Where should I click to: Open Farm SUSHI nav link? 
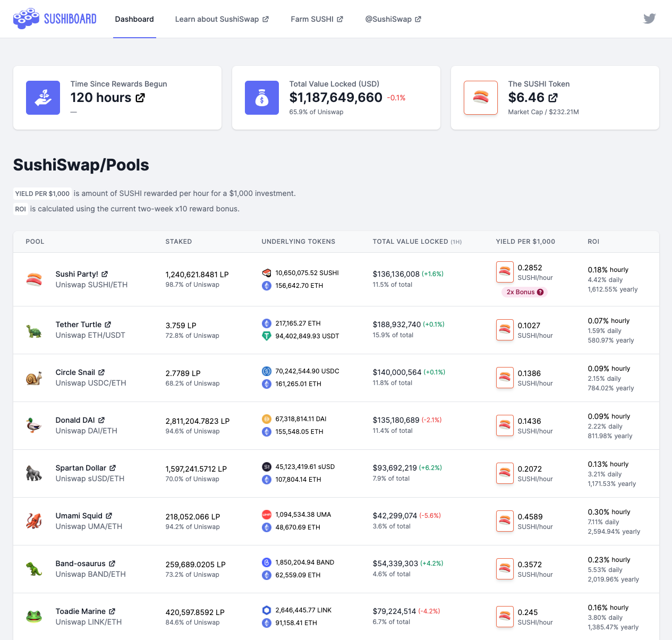click(317, 19)
